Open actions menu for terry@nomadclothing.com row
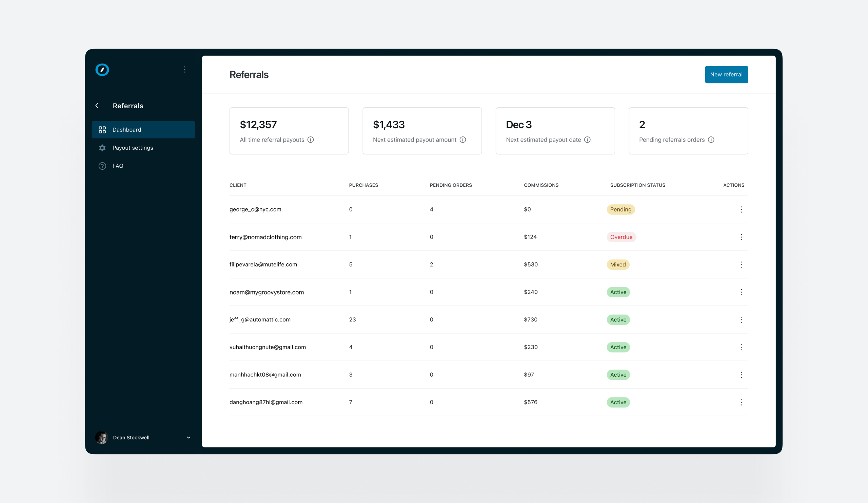868x503 pixels. coord(741,237)
